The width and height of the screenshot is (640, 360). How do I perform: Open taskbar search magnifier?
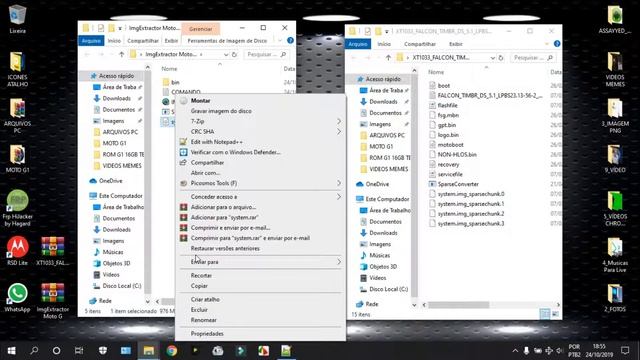[34, 351]
